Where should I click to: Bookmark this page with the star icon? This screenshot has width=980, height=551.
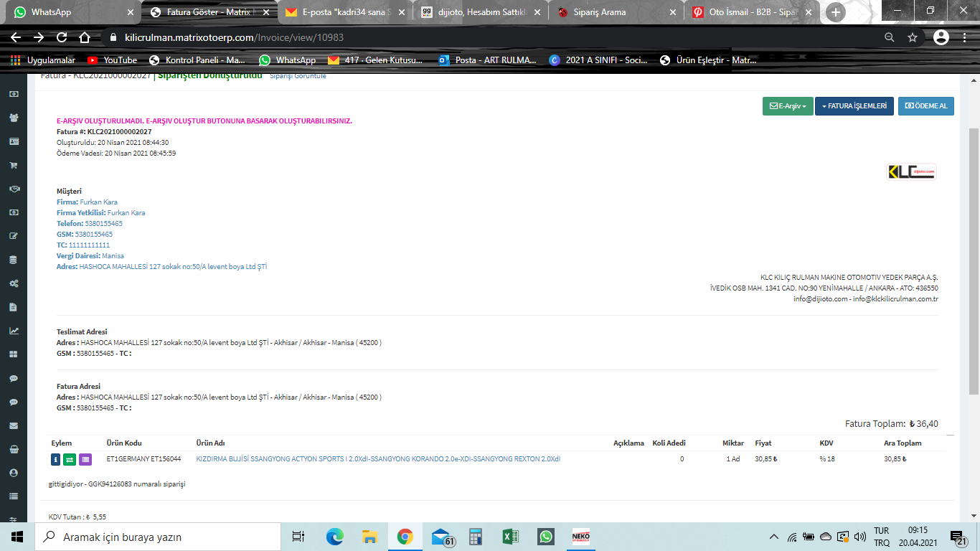click(913, 37)
